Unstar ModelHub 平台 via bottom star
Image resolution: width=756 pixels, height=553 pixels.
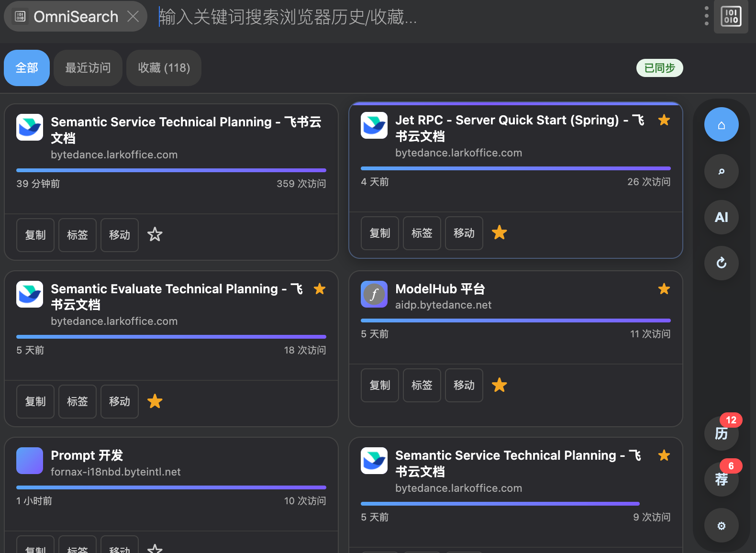(x=500, y=385)
